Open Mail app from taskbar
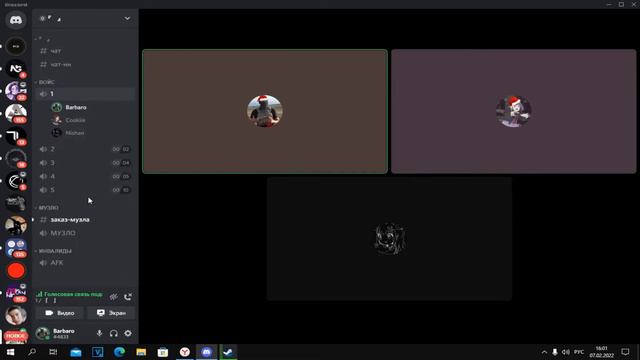The width and height of the screenshot is (640, 360). [76, 352]
